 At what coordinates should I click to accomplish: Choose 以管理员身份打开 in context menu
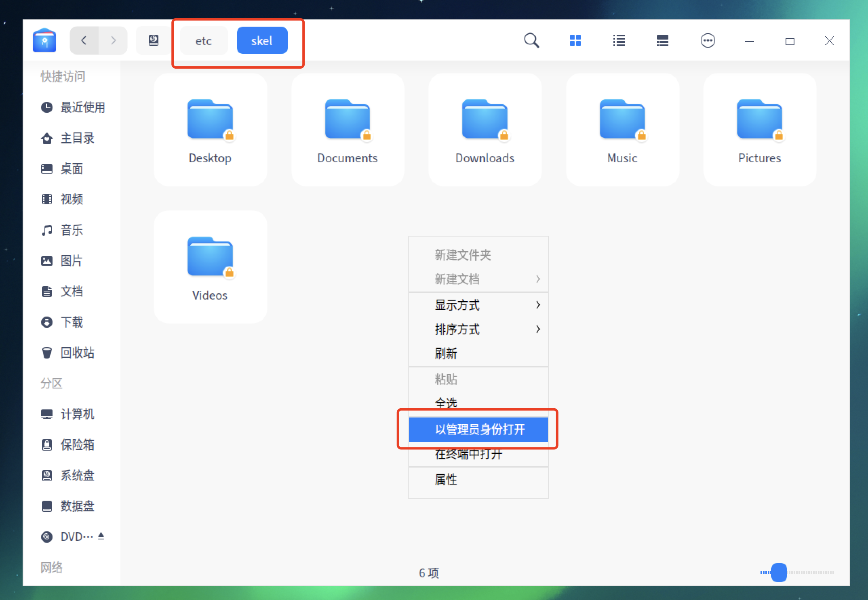click(x=478, y=429)
